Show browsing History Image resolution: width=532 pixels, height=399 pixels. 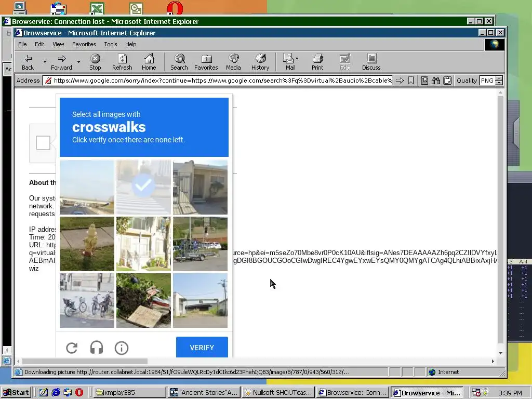[260, 62]
